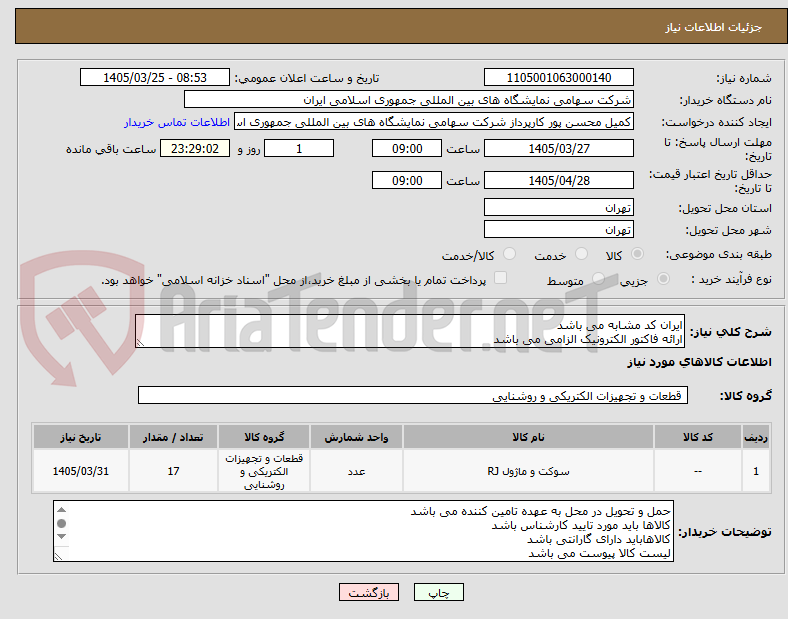This screenshot has width=788, height=619.
Task: Click quantity cell 17
Action: (173, 471)
